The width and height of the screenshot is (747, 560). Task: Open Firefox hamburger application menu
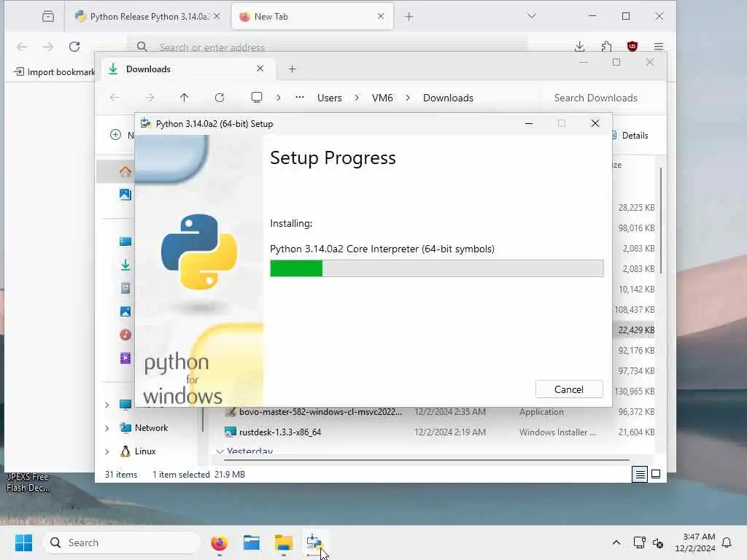659,46
